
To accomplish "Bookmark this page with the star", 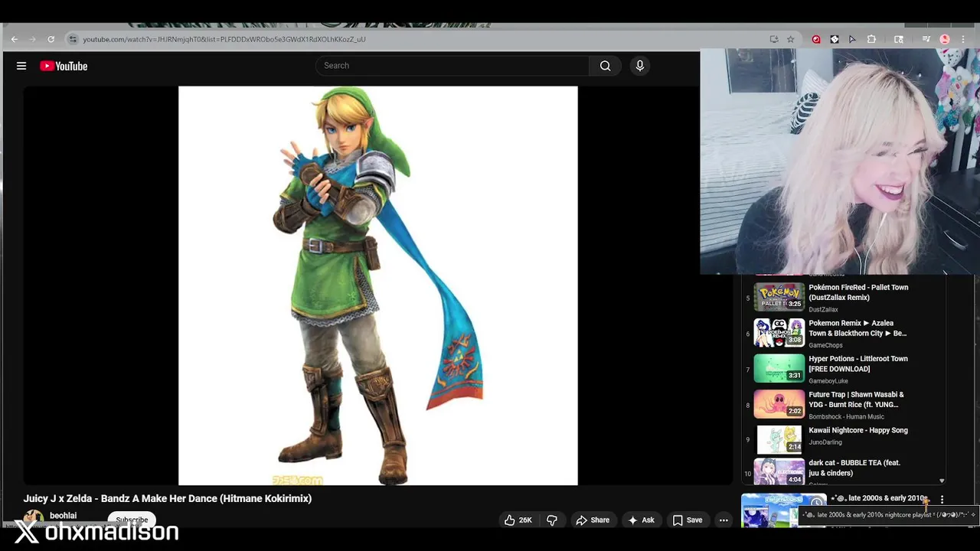I will (791, 39).
